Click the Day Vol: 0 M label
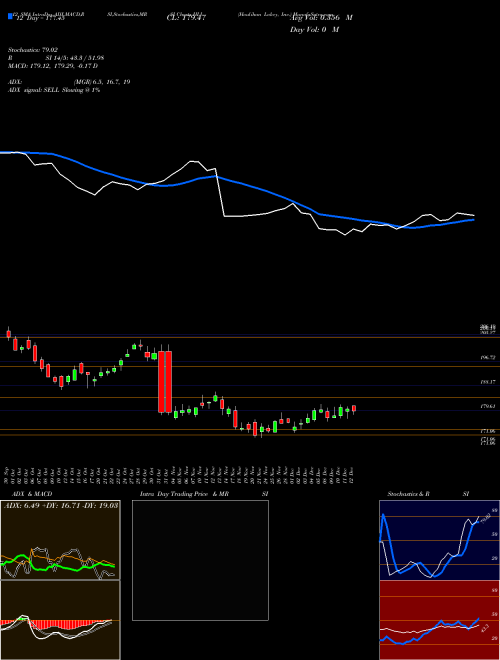The image size is (500, 660). pyautogui.click(x=314, y=29)
